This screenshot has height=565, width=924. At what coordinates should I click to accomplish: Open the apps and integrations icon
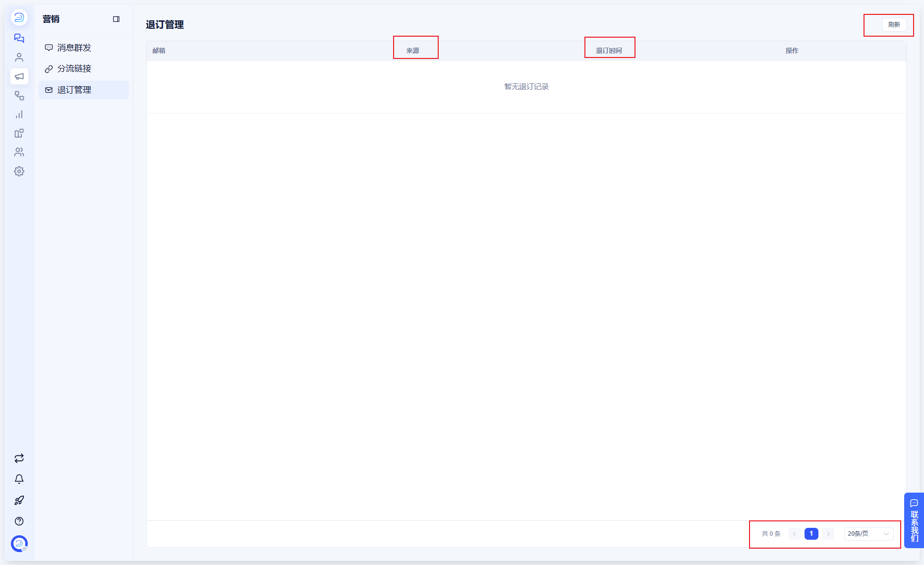pyautogui.click(x=19, y=133)
